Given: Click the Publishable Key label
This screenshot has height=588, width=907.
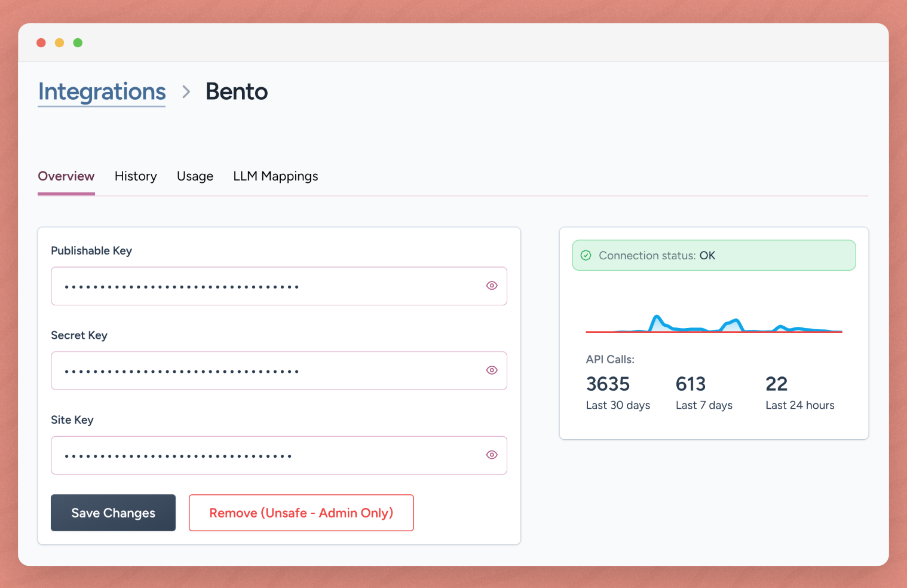Looking at the screenshot, I should [91, 251].
